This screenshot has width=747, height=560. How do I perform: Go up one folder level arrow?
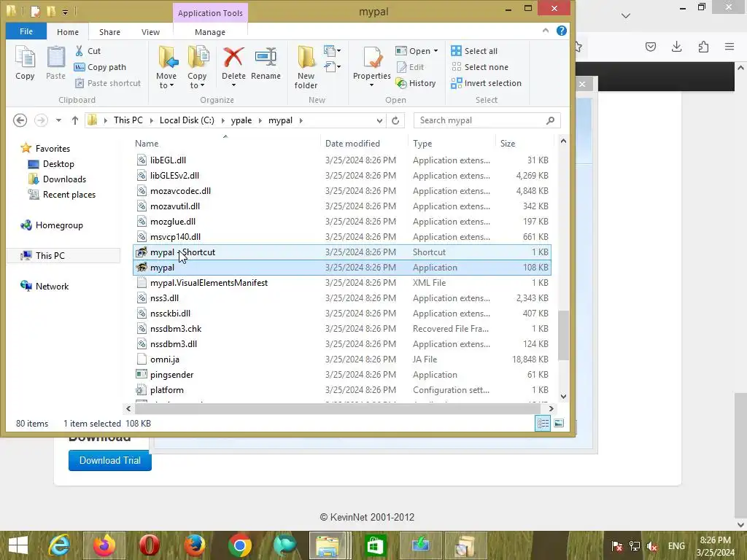[75, 120]
